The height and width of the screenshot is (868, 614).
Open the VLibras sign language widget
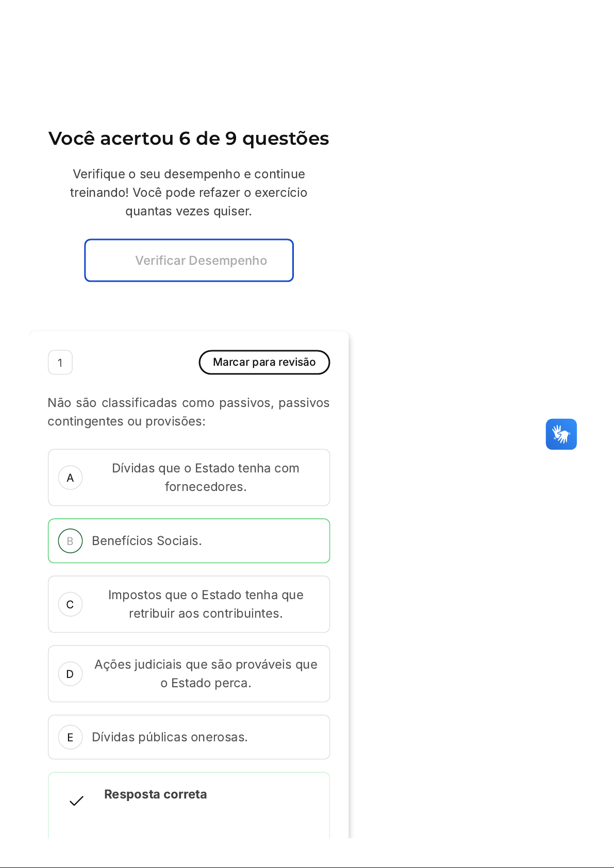tap(561, 434)
